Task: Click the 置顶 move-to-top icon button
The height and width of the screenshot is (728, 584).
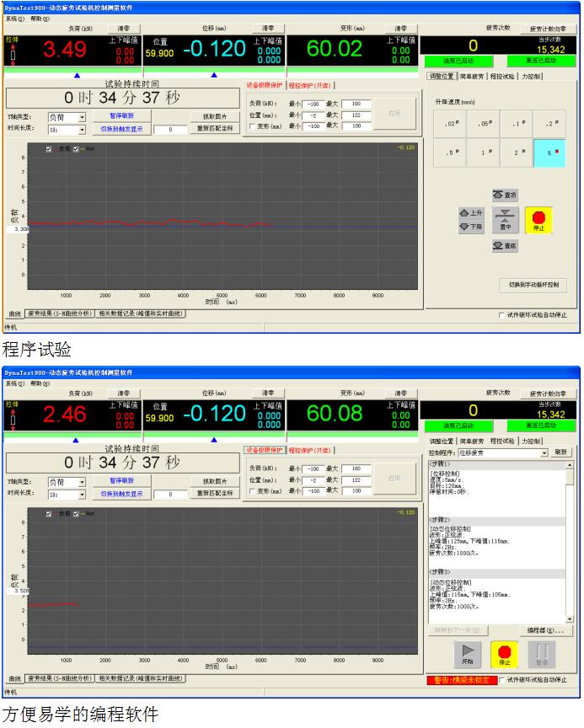Action: point(505,195)
